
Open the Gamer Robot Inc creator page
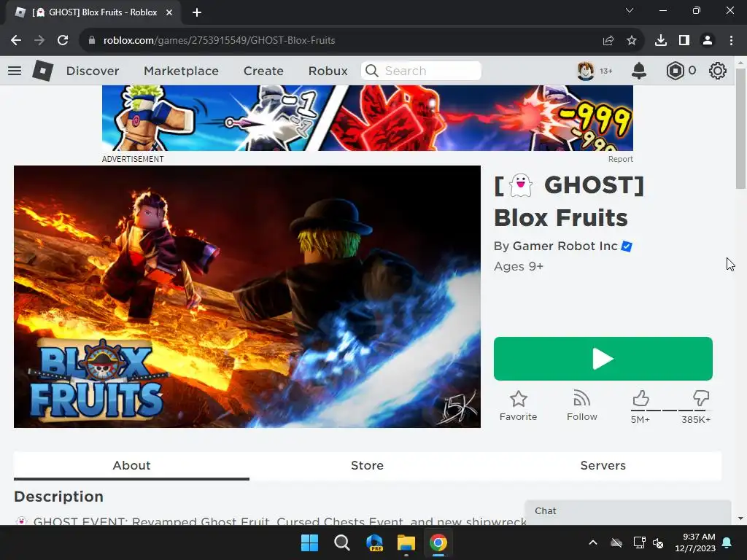[x=565, y=246]
